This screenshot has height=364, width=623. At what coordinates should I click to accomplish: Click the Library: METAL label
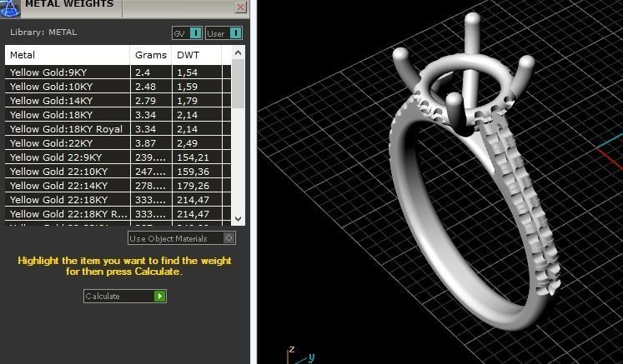(43, 32)
